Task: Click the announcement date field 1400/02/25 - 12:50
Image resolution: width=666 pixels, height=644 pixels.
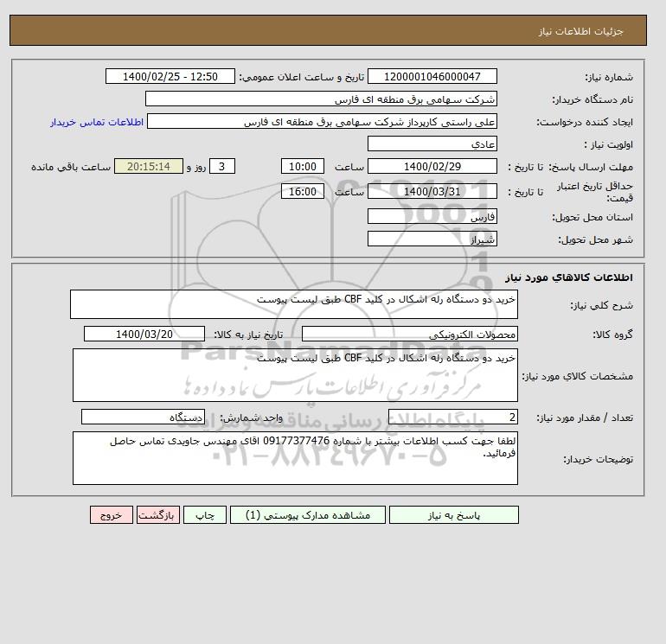Action: click(x=170, y=76)
